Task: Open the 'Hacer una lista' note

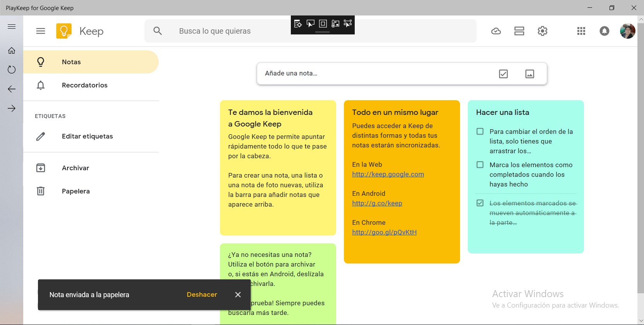Action: pyautogui.click(x=526, y=177)
